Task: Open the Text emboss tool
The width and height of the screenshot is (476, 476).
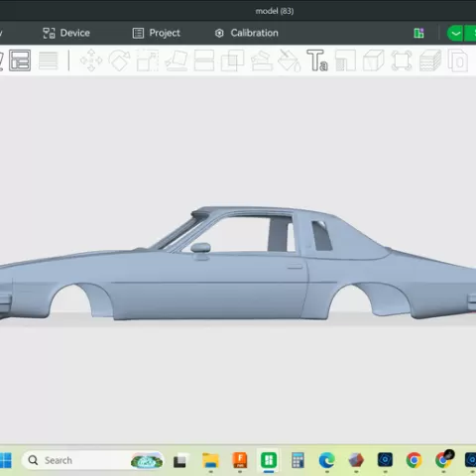Action: (317, 60)
